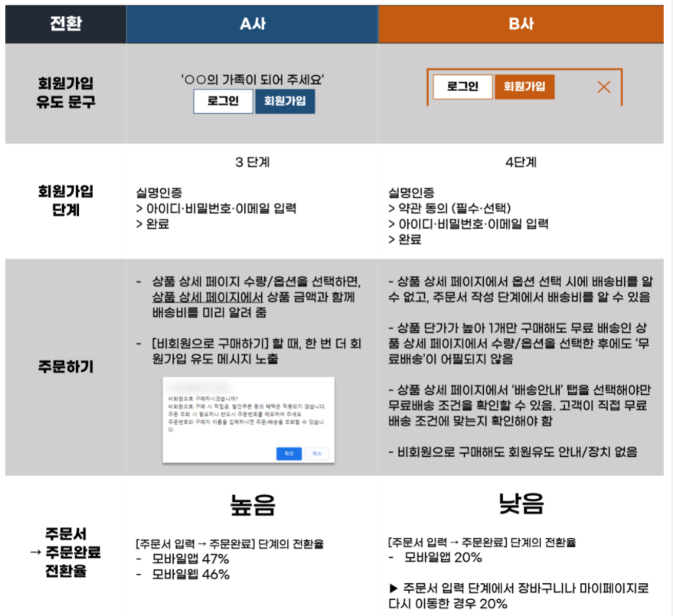Close B사 login banner with orange X

603,87
